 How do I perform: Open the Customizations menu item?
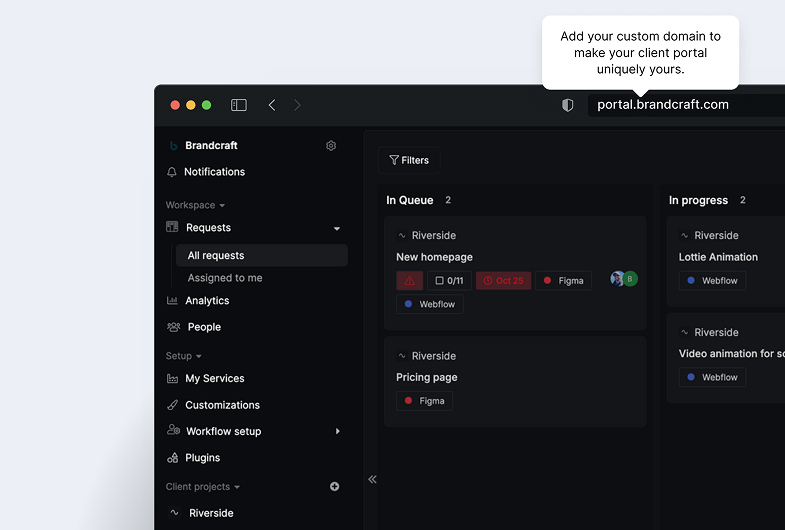tap(222, 405)
